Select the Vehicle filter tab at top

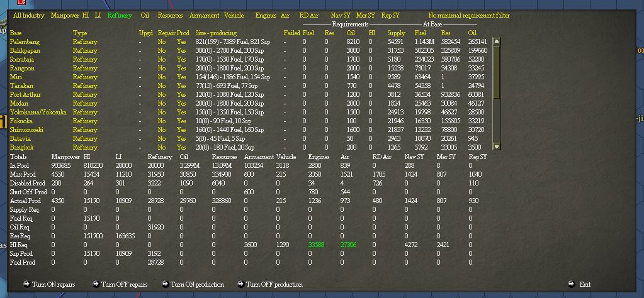coord(234,16)
